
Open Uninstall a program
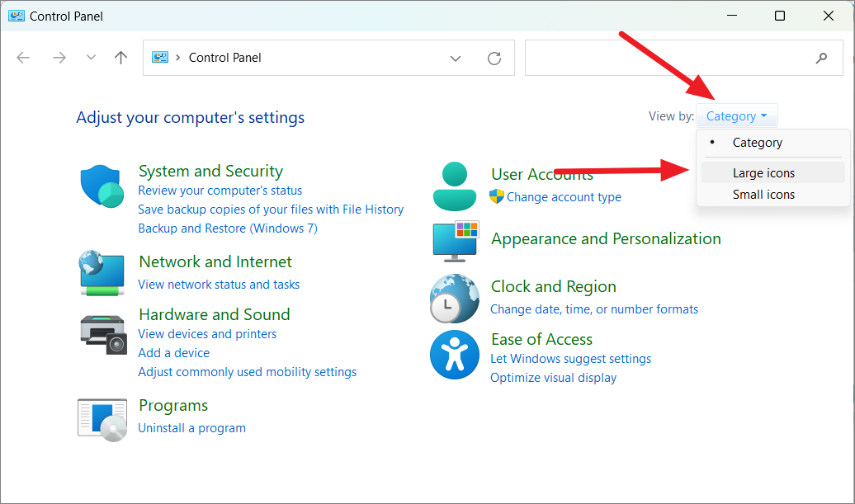191,427
